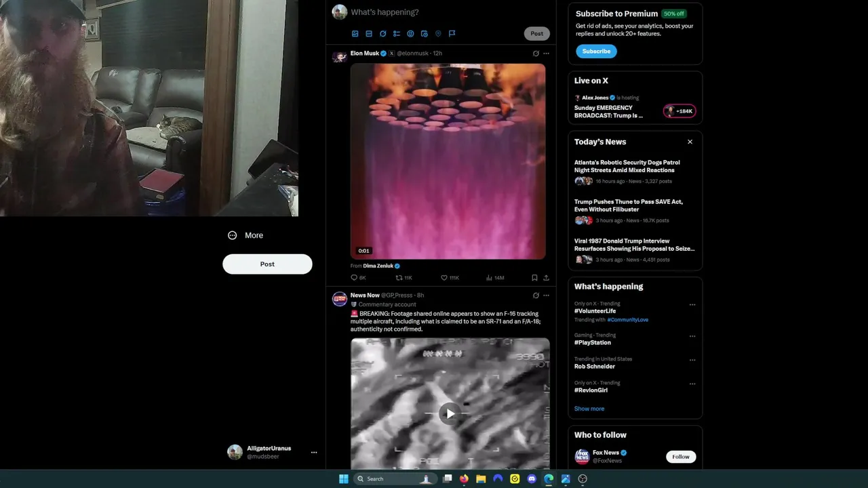Open News Now profile avatar

(x=340, y=298)
